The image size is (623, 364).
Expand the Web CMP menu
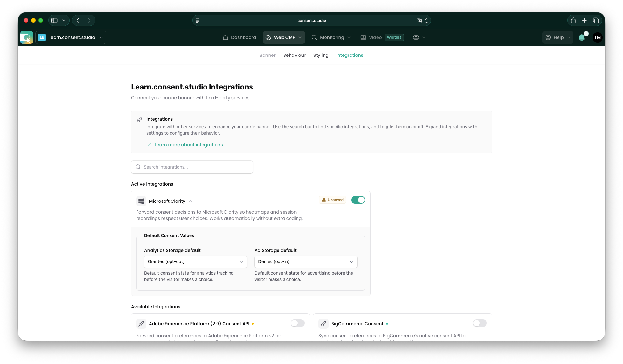coord(284,37)
